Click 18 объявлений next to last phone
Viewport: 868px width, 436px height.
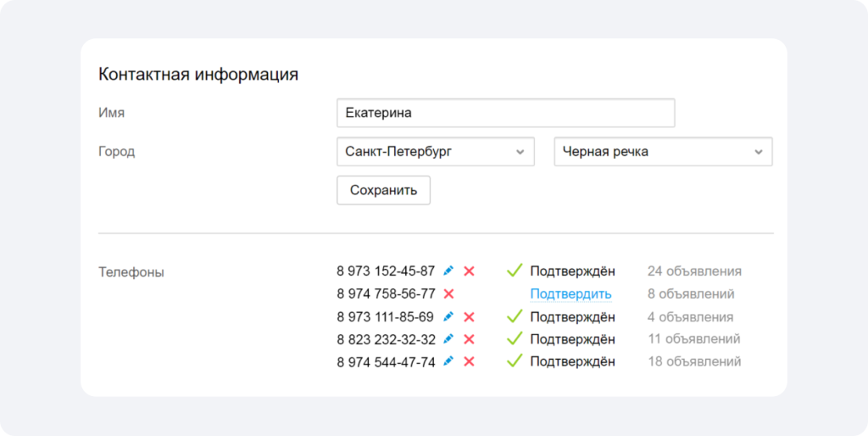[x=695, y=361]
